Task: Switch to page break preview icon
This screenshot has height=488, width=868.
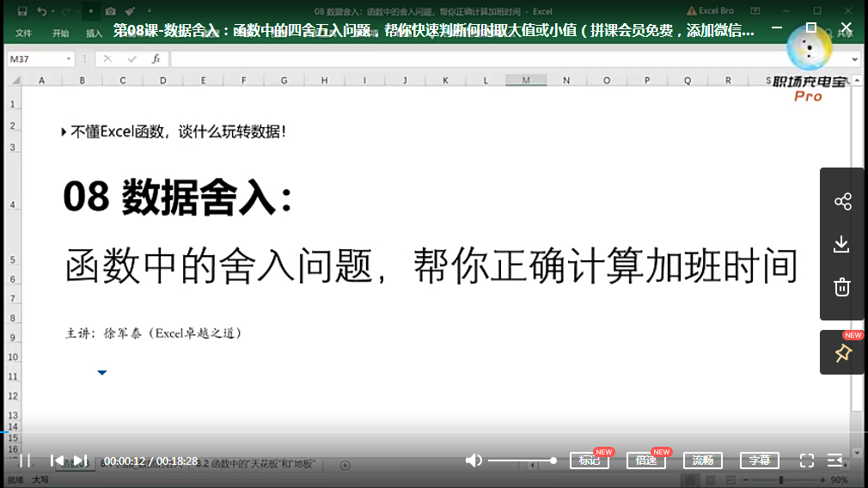Action: click(730, 479)
